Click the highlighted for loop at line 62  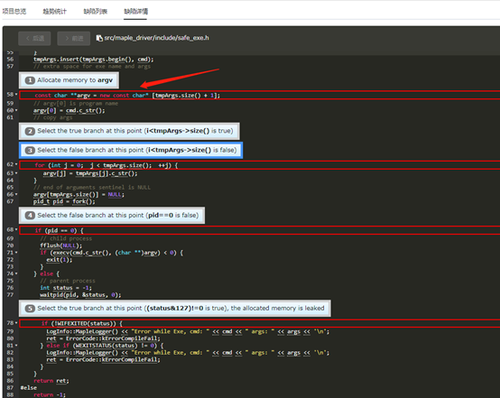click(x=260, y=165)
